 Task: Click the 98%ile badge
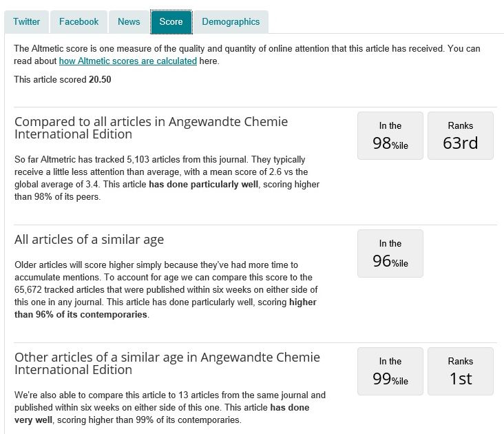coord(390,136)
